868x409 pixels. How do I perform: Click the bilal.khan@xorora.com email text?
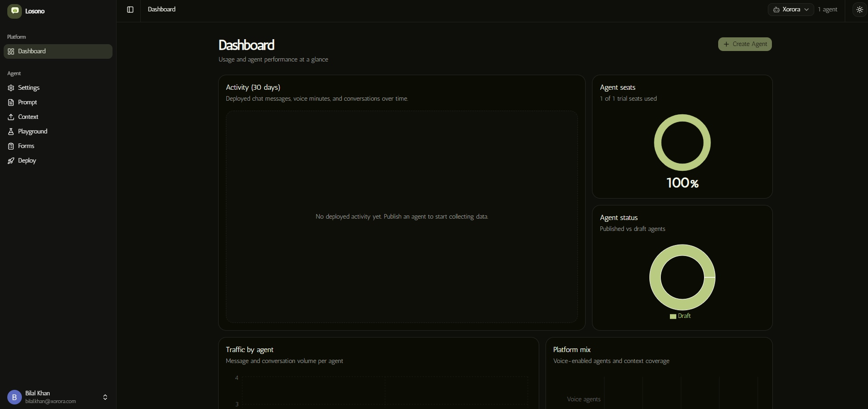(51, 401)
